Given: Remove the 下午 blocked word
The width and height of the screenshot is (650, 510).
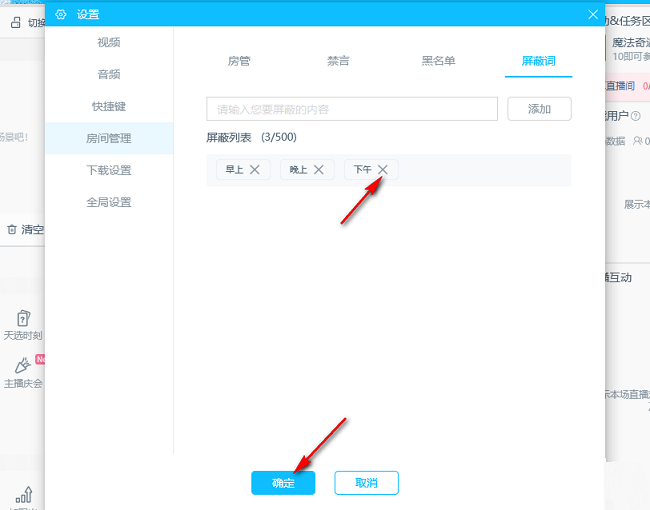Looking at the screenshot, I should pyautogui.click(x=383, y=170).
